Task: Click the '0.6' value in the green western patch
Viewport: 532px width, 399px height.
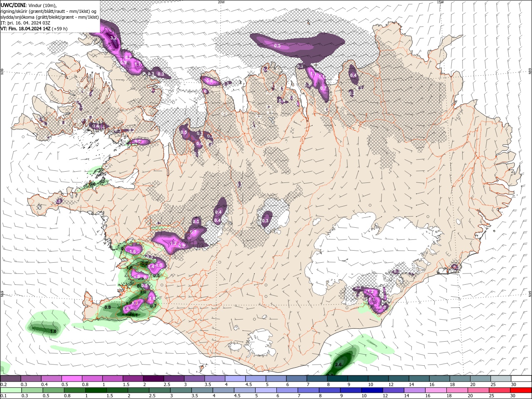Action: [92, 184]
